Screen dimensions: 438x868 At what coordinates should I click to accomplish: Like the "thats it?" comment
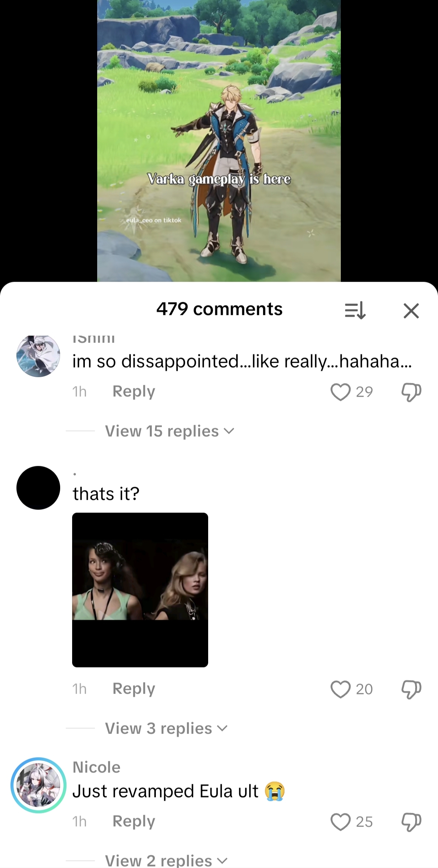click(340, 689)
